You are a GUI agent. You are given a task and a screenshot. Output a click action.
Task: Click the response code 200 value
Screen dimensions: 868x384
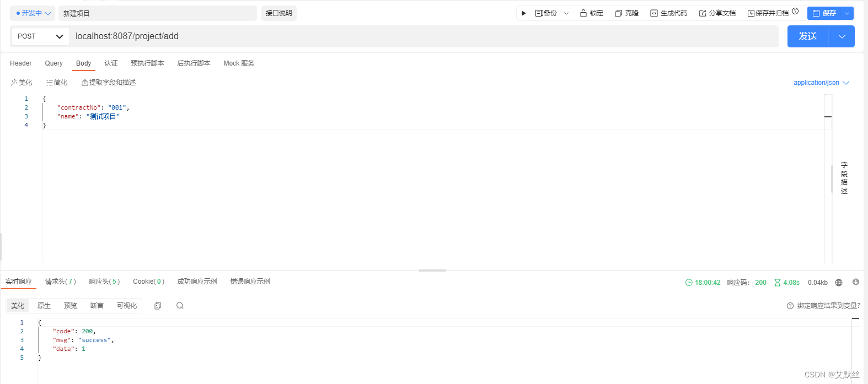click(760, 283)
